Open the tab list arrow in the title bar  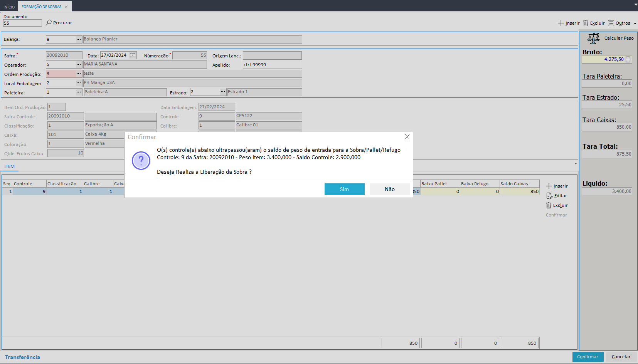(636, 5)
